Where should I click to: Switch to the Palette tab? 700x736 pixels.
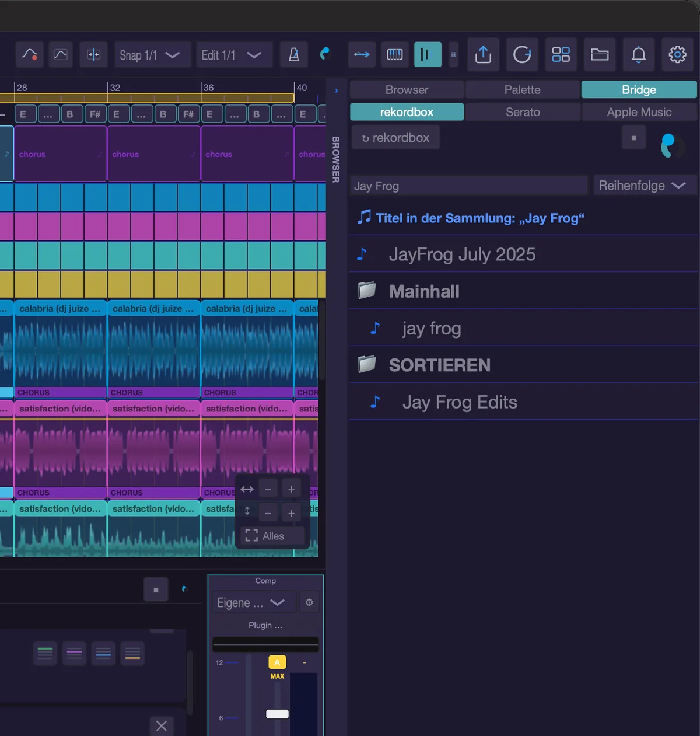[x=523, y=90]
